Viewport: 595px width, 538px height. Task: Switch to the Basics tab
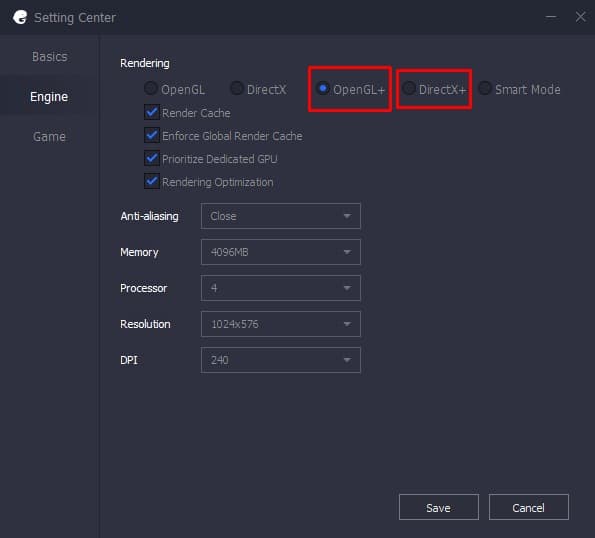[50, 57]
